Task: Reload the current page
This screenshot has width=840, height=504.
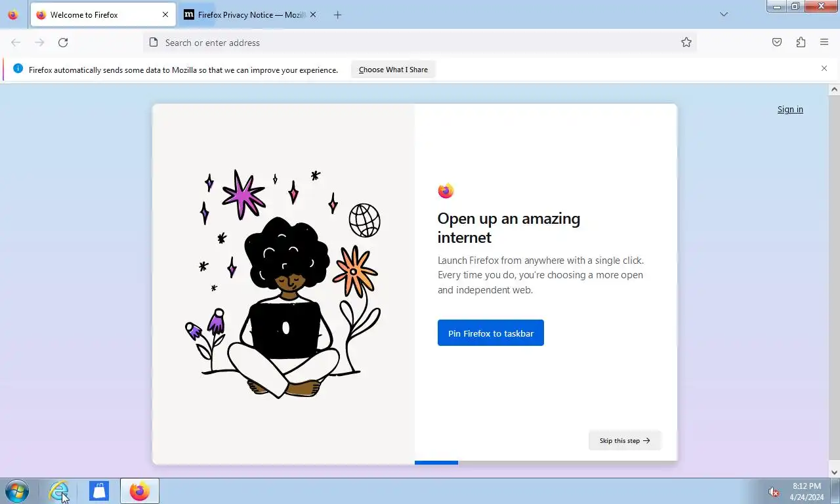Action: click(63, 43)
